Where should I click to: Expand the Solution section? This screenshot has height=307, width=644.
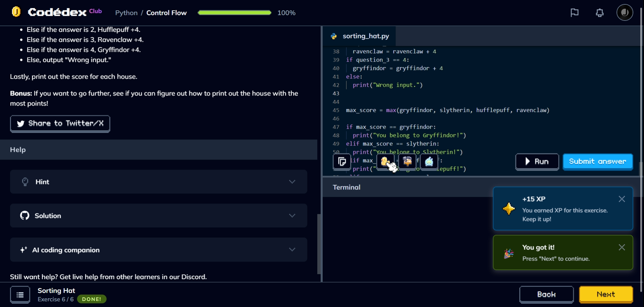point(158,216)
